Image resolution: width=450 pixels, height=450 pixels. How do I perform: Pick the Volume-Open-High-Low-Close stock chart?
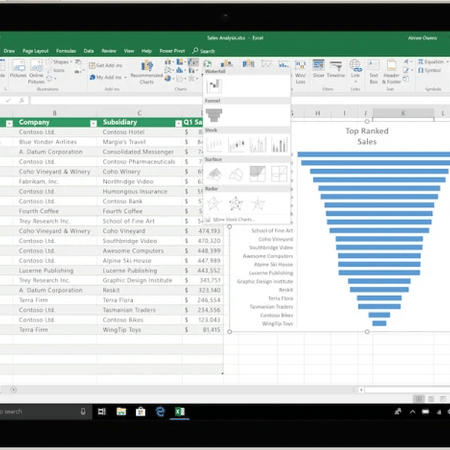(279, 144)
